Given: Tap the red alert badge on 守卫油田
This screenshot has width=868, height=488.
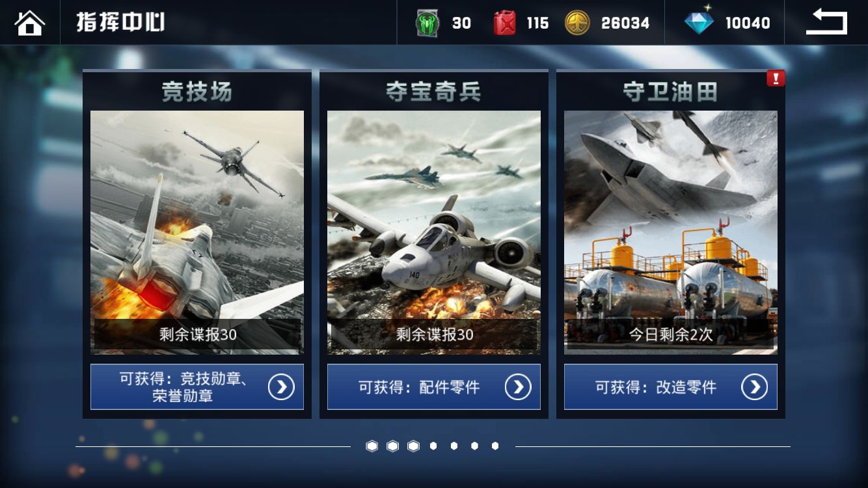Looking at the screenshot, I should [776, 79].
